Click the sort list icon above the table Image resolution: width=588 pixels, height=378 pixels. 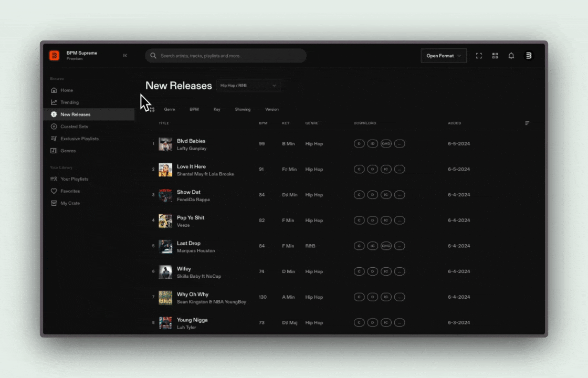(x=527, y=123)
